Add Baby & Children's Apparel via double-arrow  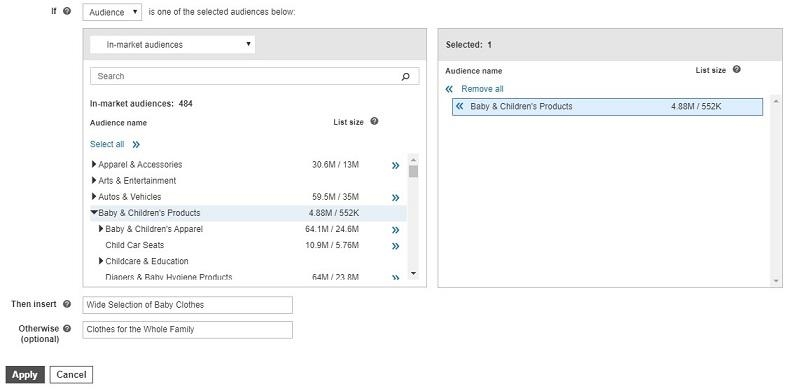[x=395, y=230]
